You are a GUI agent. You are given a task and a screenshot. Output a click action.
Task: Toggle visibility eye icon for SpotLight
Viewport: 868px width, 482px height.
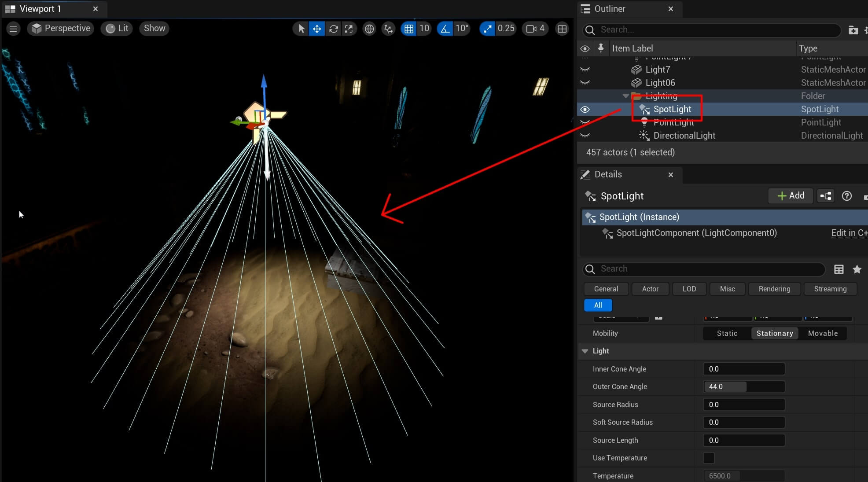click(585, 109)
